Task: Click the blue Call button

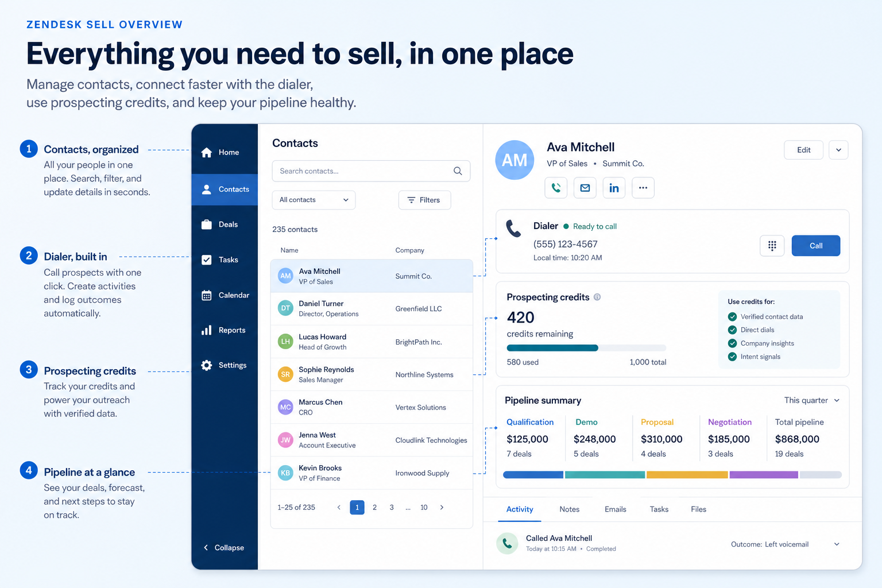Action: 816,246
